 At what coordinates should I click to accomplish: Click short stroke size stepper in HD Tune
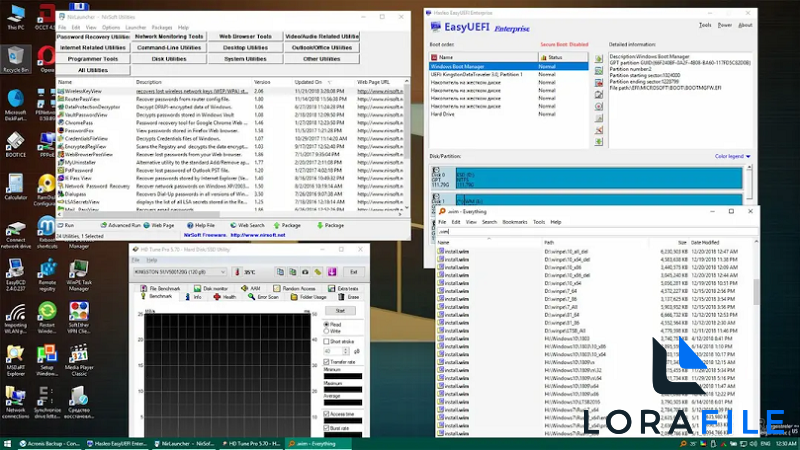point(346,351)
